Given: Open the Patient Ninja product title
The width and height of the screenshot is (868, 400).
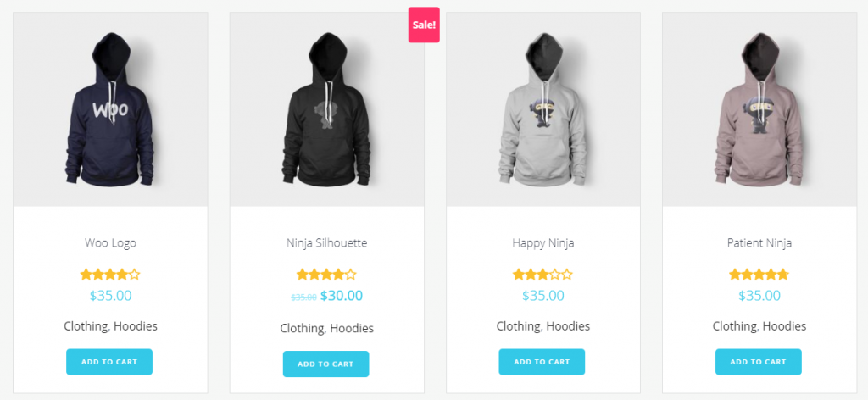Looking at the screenshot, I should coord(759,243).
